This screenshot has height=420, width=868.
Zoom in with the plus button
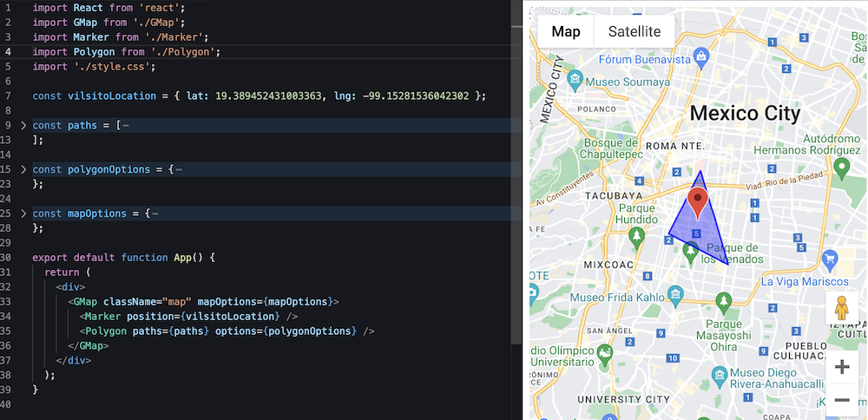coord(841,366)
